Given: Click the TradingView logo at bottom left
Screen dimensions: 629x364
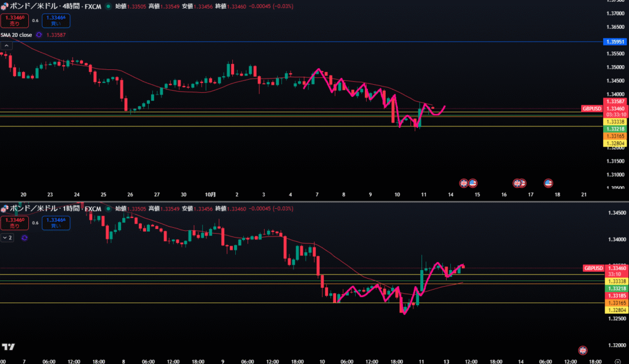Looking at the screenshot, I should click(9, 347).
